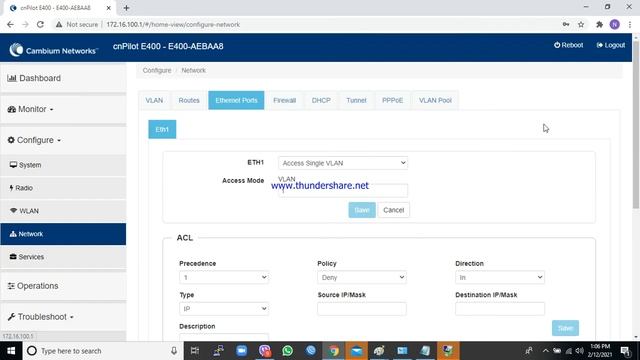Open the Chrome three-dot menu
The image size is (640, 360).
pos(630,24)
